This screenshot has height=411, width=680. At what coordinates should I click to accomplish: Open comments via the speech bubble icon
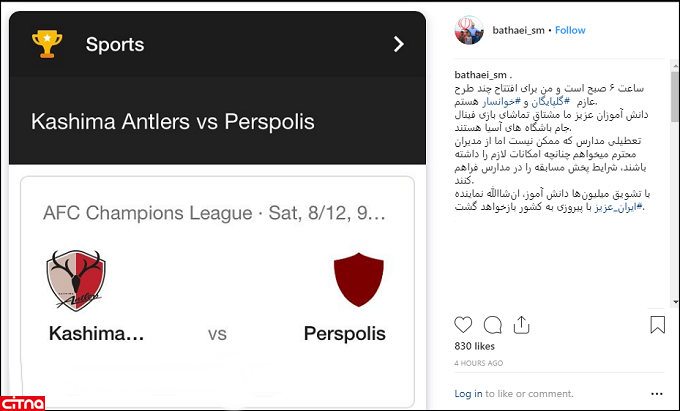click(x=492, y=325)
